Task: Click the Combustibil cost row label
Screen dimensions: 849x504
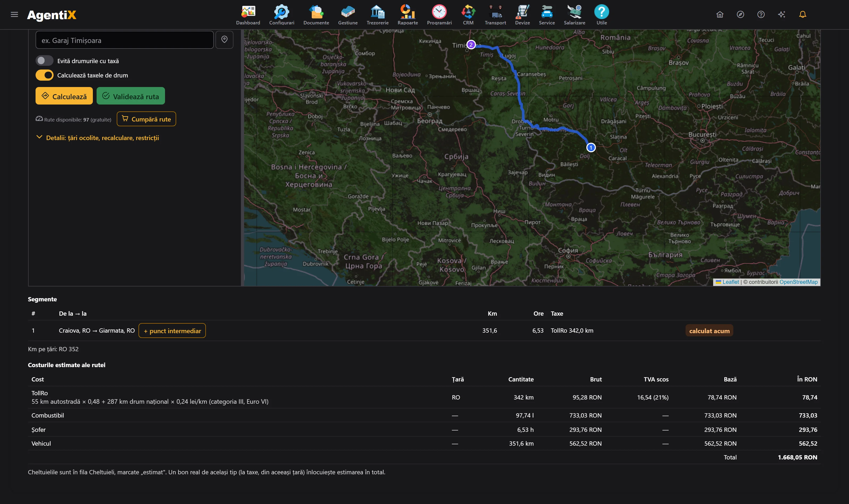Action: pos(47,415)
